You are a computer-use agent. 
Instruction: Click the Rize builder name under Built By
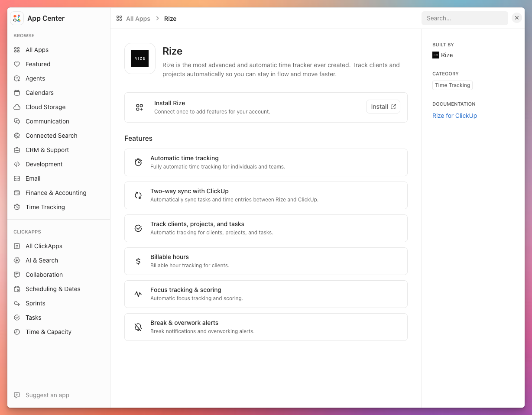447,55
